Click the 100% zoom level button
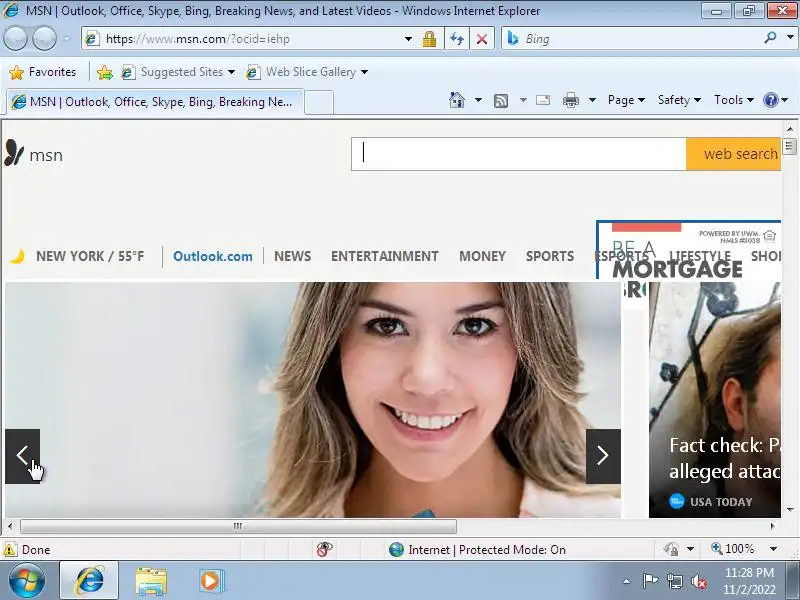The image size is (800, 600). [733, 549]
